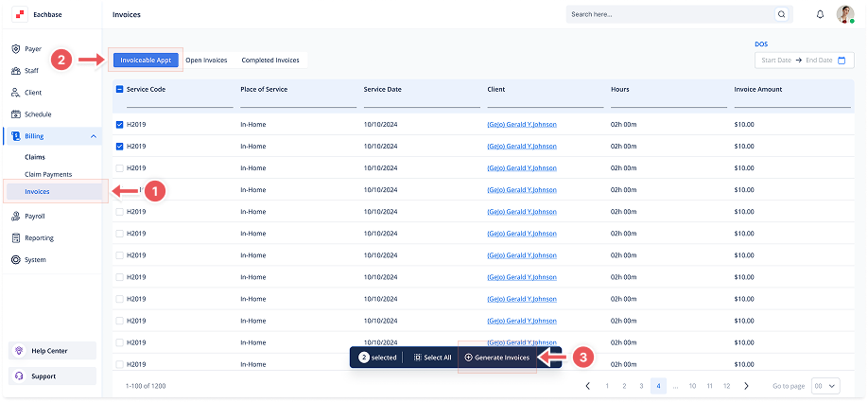
Task: Click the End Date field
Action: [x=819, y=61]
